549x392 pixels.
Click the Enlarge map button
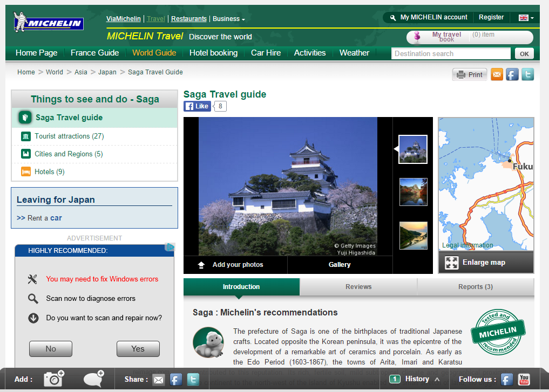[x=486, y=263]
